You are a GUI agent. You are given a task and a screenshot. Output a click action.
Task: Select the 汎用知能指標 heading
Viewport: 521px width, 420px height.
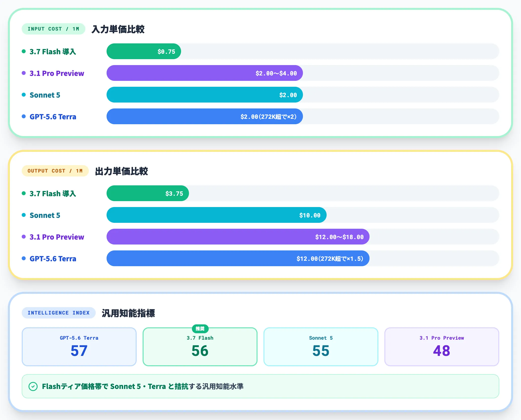pos(128,313)
